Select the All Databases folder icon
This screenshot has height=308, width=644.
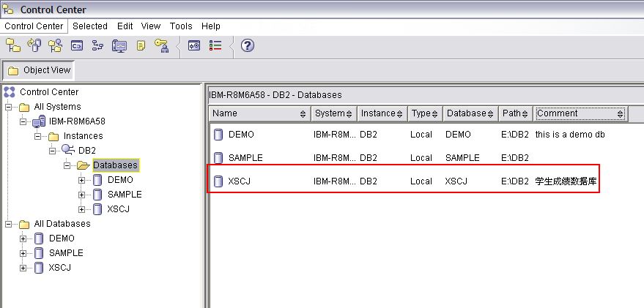point(24,224)
